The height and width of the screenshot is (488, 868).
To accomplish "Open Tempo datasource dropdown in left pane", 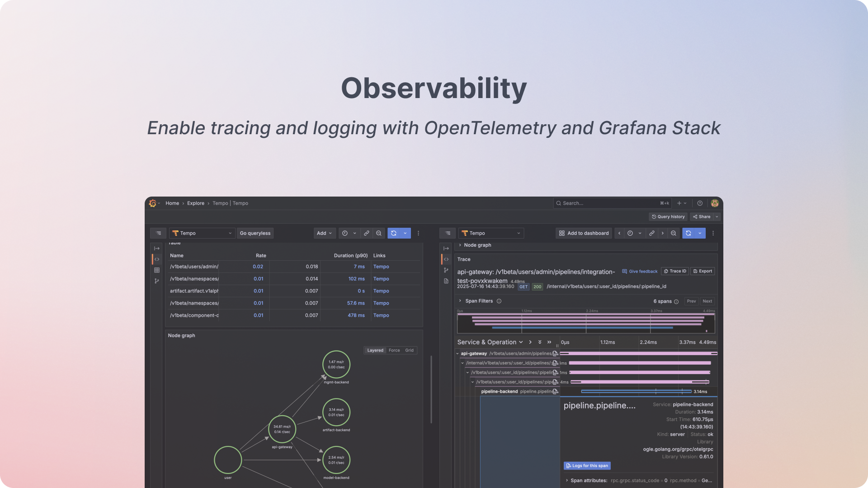I will pyautogui.click(x=202, y=233).
